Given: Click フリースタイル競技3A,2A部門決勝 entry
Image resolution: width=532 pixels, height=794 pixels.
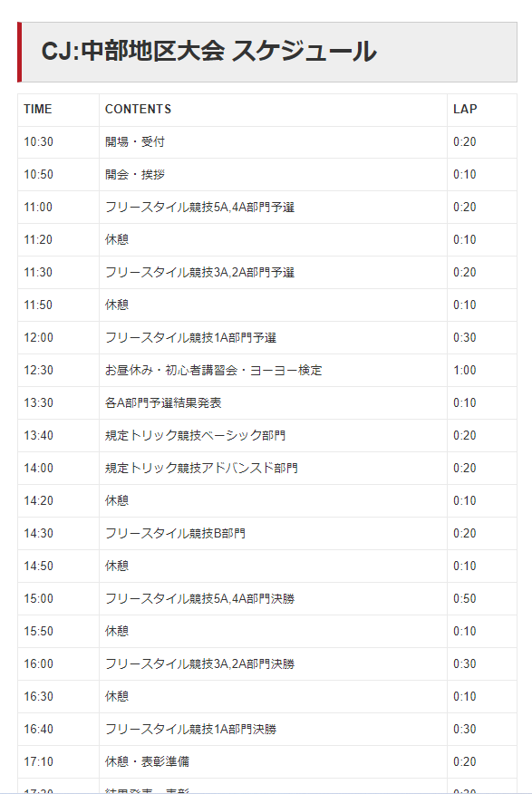Looking at the screenshot, I should pyautogui.click(x=199, y=664).
